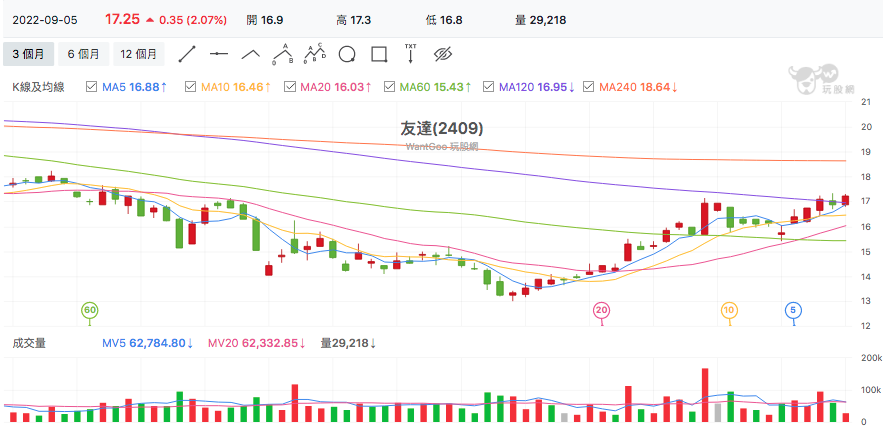Click the date 2022-09-05

45,20
